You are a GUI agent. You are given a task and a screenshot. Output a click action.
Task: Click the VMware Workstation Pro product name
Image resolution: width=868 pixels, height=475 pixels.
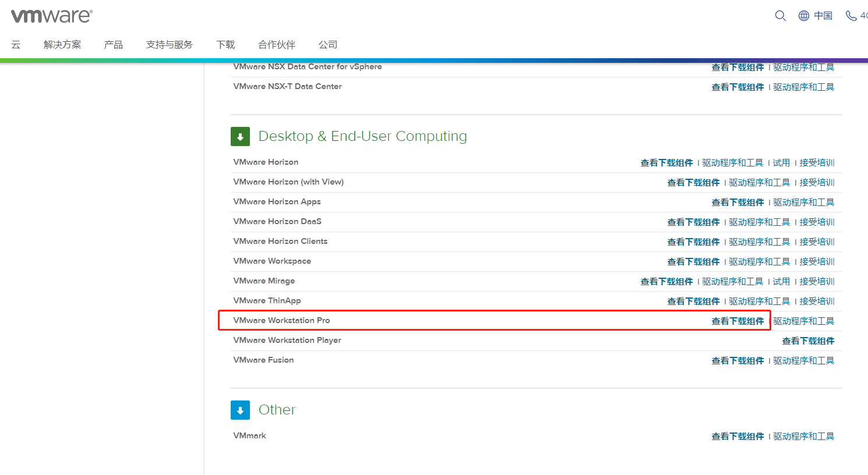(x=281, y=320)
